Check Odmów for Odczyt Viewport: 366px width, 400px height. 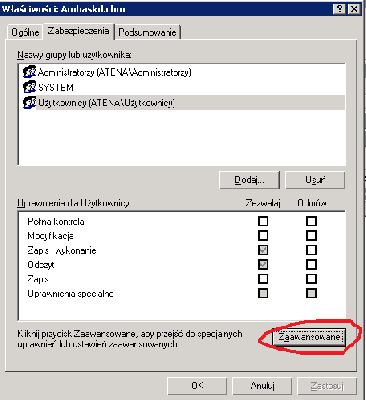coord(311,265)
